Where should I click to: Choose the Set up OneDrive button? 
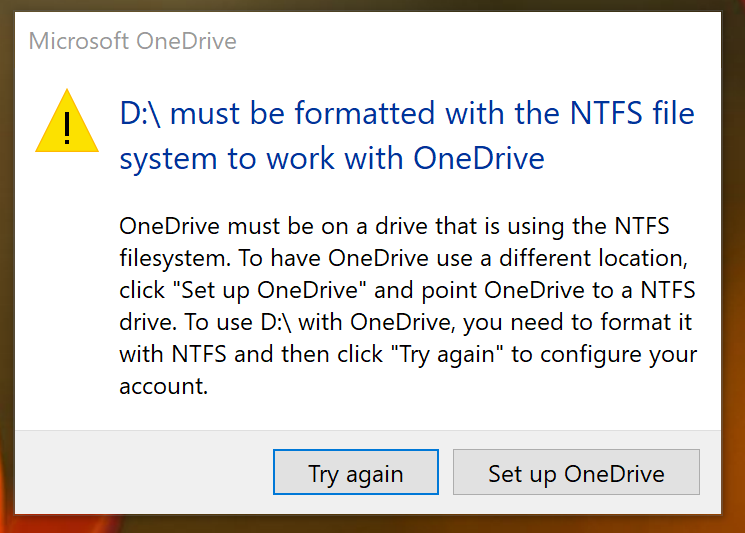[576, 473]
